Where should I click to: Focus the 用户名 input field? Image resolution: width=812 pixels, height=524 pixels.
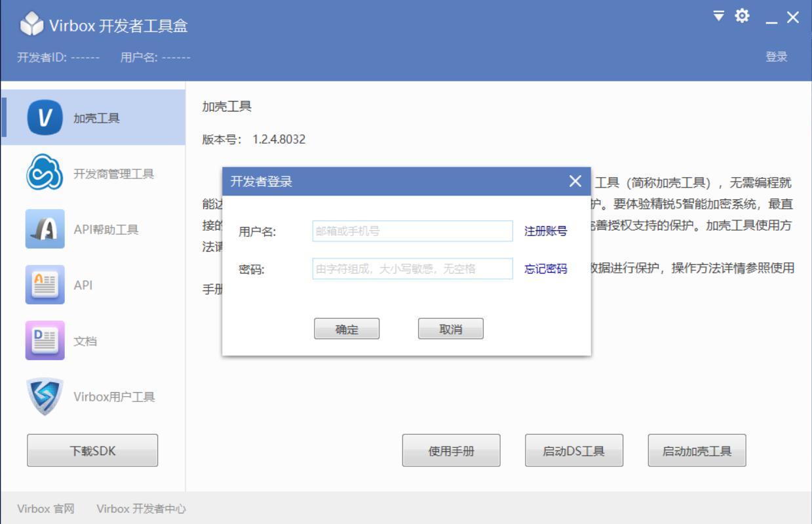pyautogui.click(x=413, y=231)
